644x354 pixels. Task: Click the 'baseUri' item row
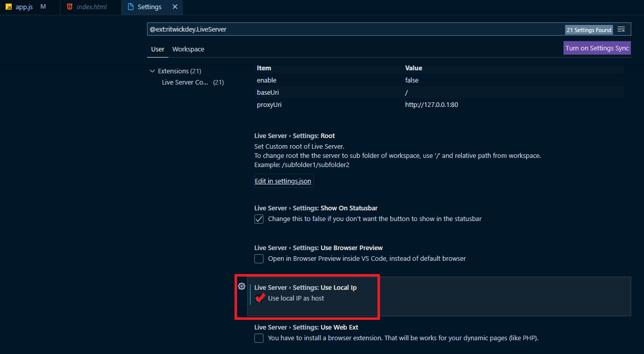[x=439, y=92]
